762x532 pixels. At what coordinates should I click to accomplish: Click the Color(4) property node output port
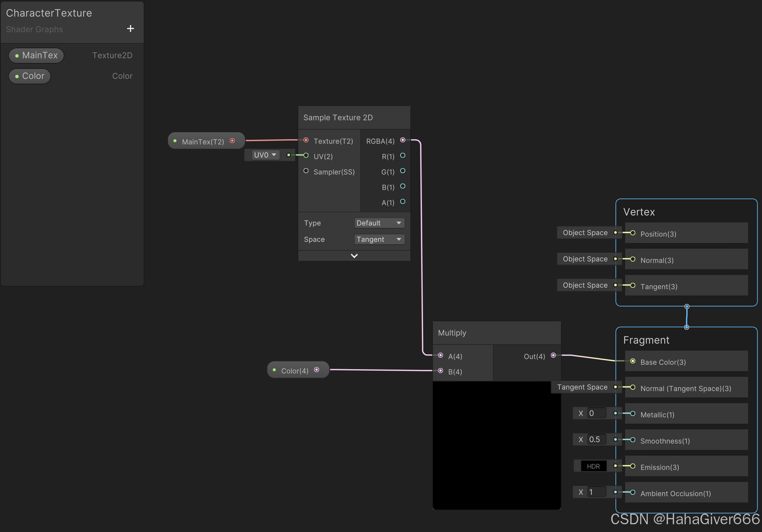[317, 370]
